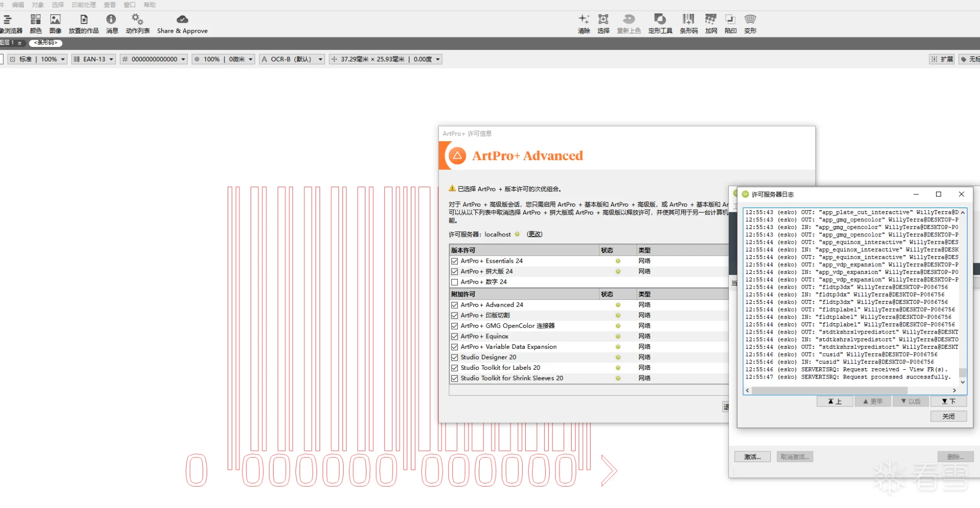Select the <条形码> breadcrumb tag
Screen dimensions: 980x508
(x=45, y=43)
